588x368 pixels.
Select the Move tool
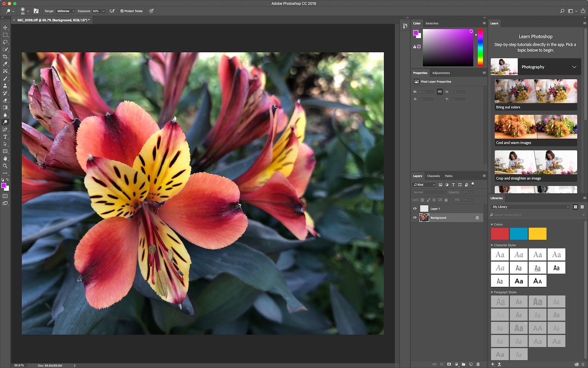6,28
